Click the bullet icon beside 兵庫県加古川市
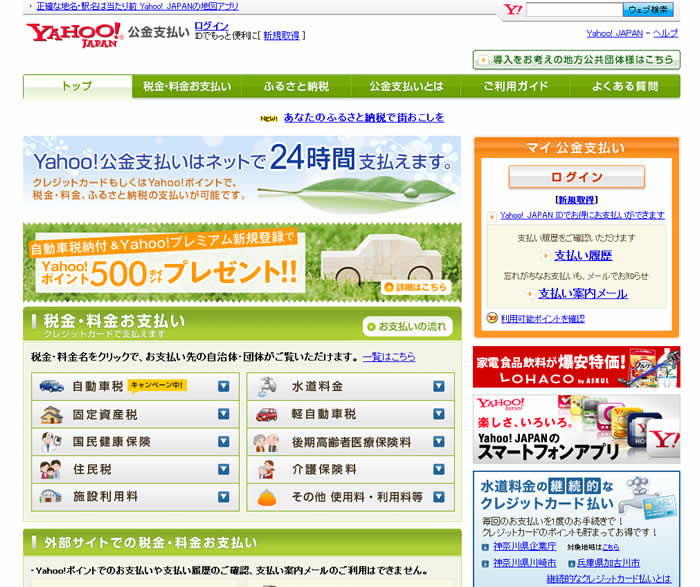 (571, 564)
